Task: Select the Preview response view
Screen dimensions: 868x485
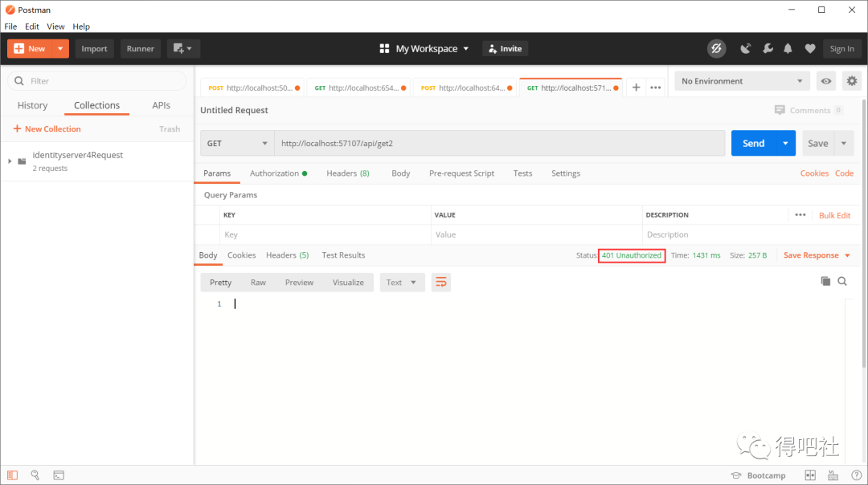Action: coord(299,282)
